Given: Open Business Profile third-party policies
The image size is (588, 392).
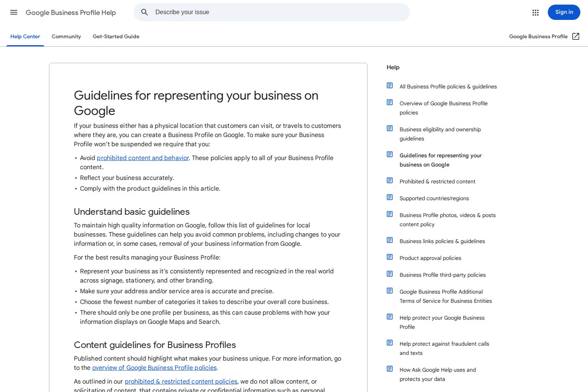Looking at the screenshot, I should tap(443, 275).
